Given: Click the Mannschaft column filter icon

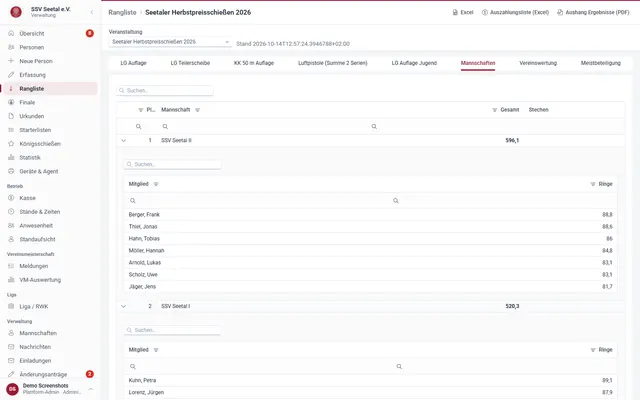Looking at the screenshot, I should [x=198, y=110].
